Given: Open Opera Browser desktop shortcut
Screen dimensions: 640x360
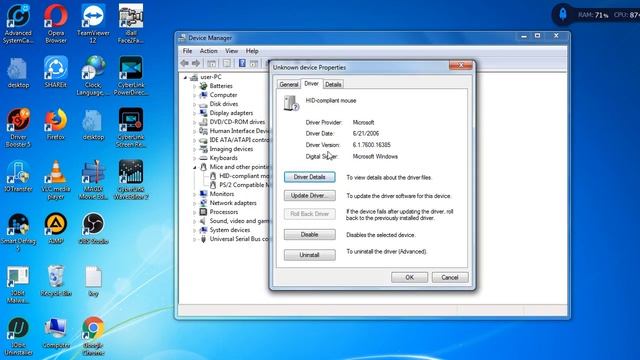Looking at the screenshot, I should (x=56, y=24).
